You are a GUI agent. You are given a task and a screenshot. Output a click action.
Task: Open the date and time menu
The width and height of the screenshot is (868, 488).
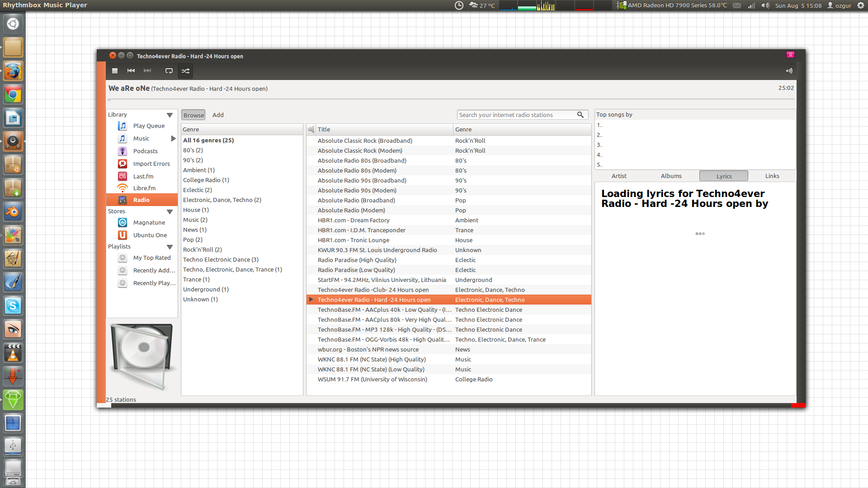798,5
